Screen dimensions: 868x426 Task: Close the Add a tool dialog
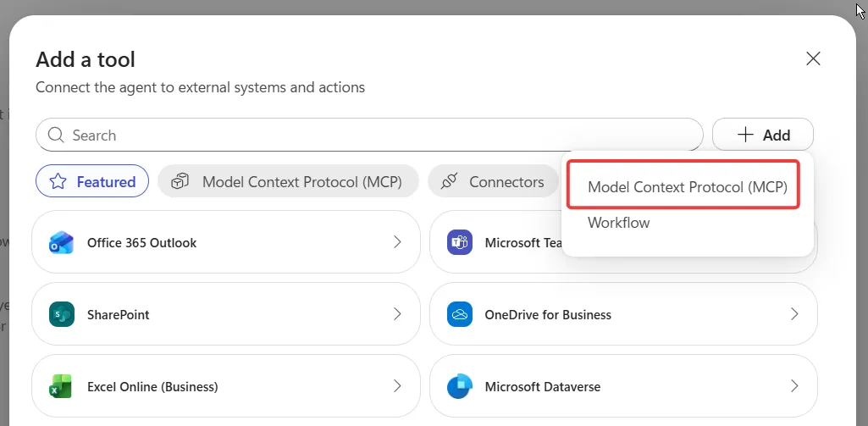coord(813,58)
